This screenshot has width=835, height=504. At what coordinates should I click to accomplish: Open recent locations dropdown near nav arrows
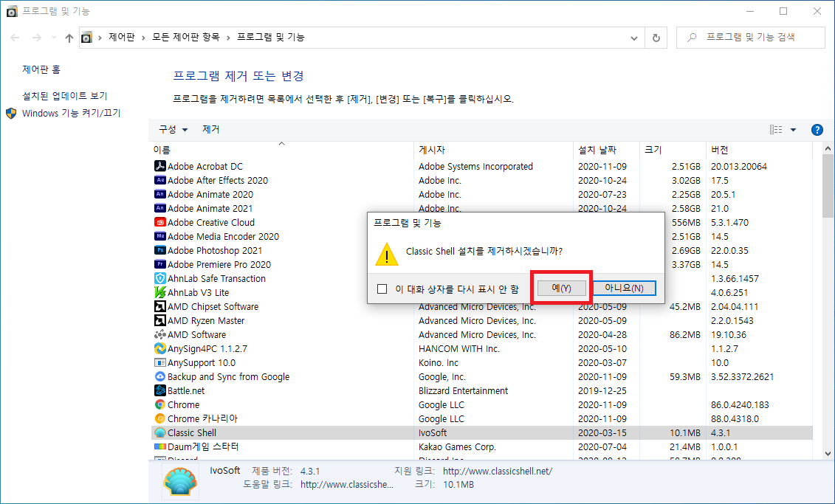coord(55,38)
